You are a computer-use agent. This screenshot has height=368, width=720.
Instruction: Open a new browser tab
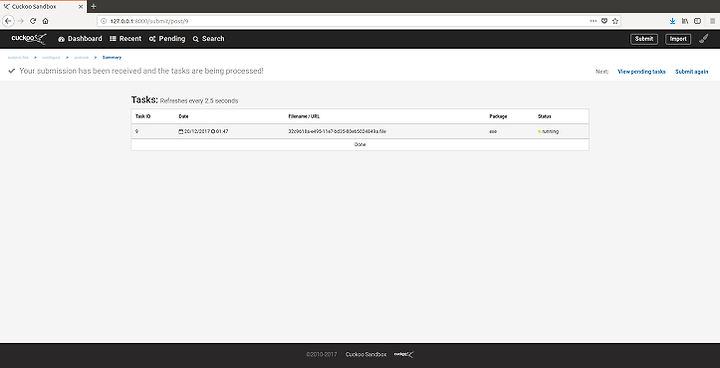click(94, 6)
